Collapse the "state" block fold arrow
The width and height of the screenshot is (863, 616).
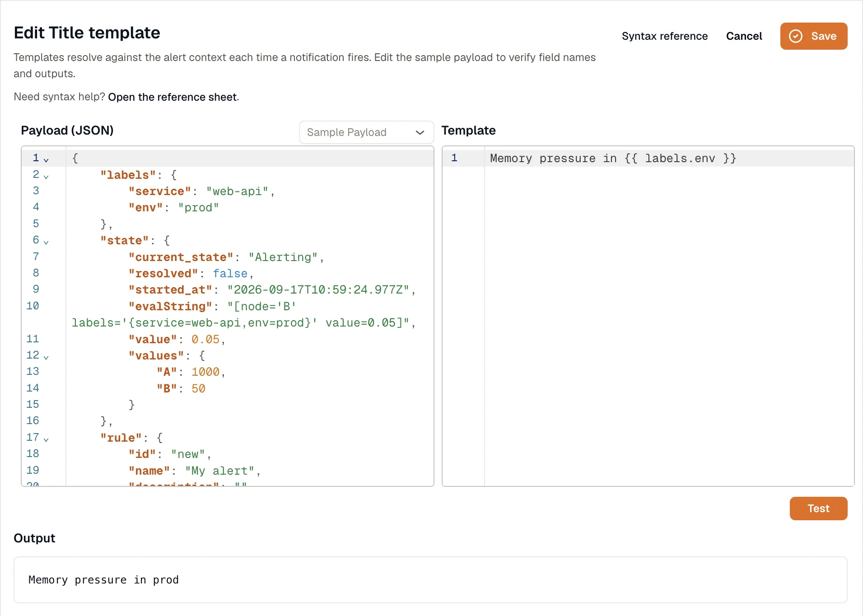46,242
